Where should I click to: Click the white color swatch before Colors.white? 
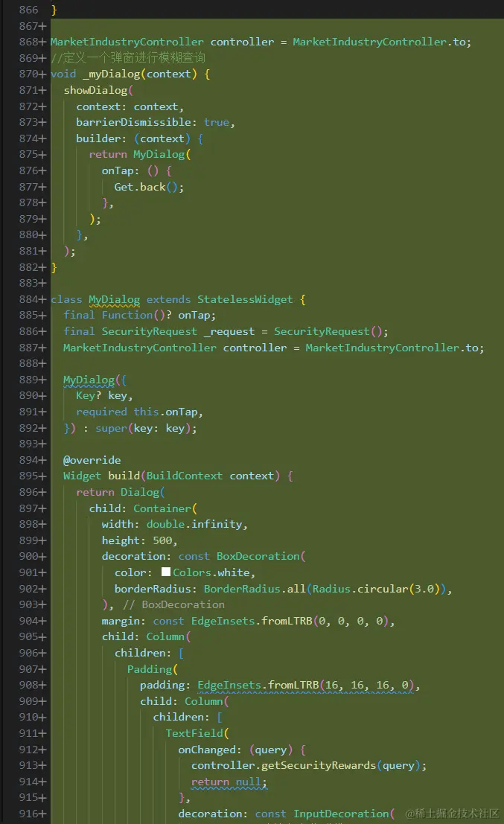[166, 572]
